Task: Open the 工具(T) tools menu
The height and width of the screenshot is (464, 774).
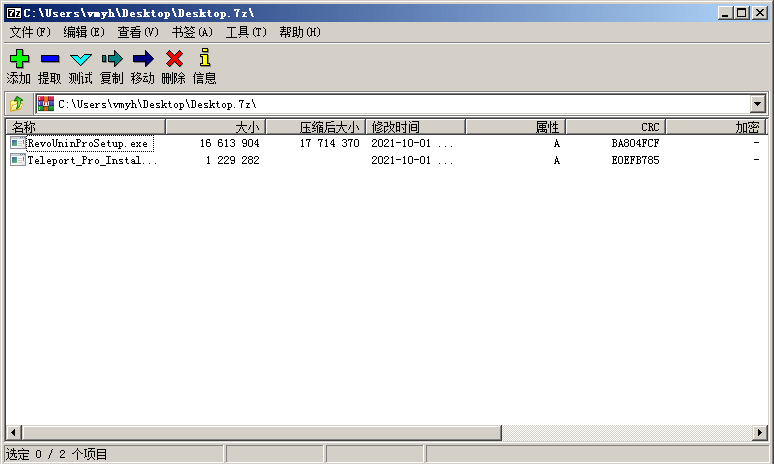Action: pos(246,32)
